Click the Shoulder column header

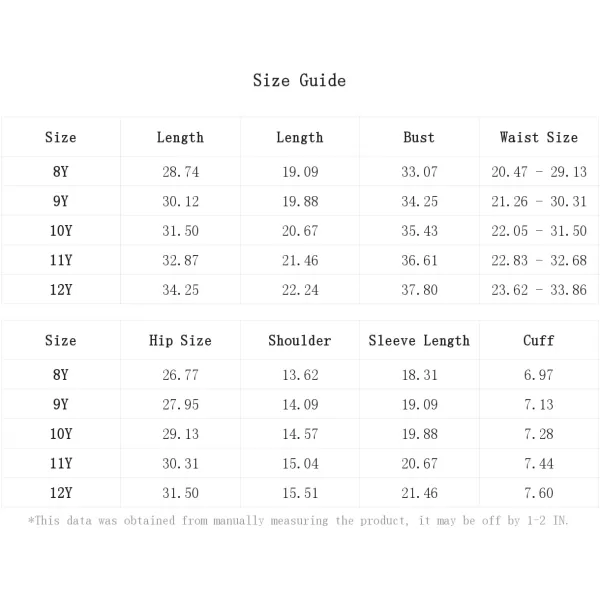[300, 341]
